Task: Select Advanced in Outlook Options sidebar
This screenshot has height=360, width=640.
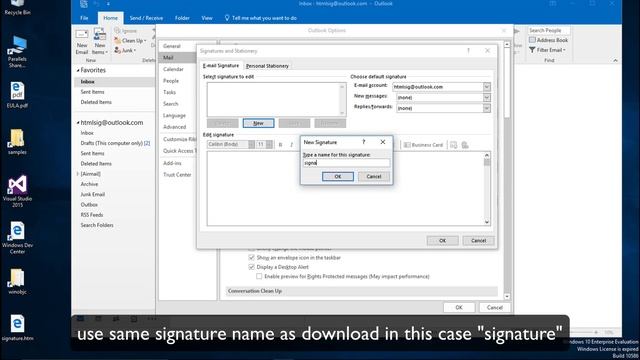Action: pos(174,127)
